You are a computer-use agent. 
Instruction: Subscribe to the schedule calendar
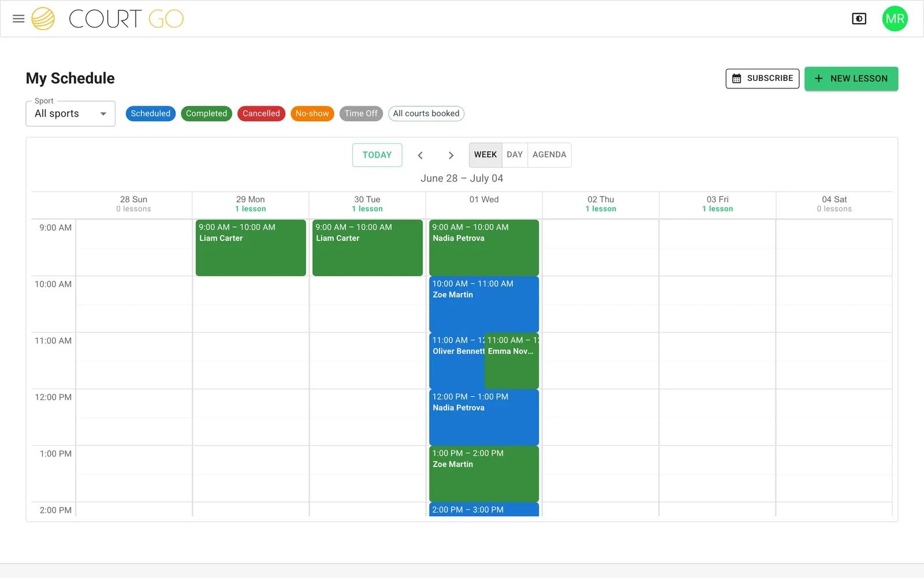coord(762,79)
